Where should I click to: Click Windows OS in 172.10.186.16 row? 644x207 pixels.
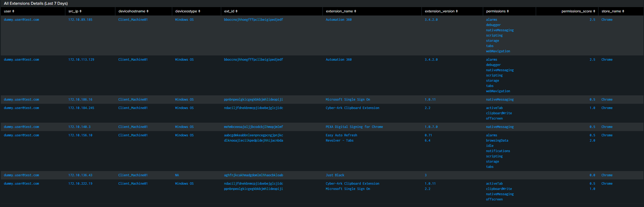(184, 100)
